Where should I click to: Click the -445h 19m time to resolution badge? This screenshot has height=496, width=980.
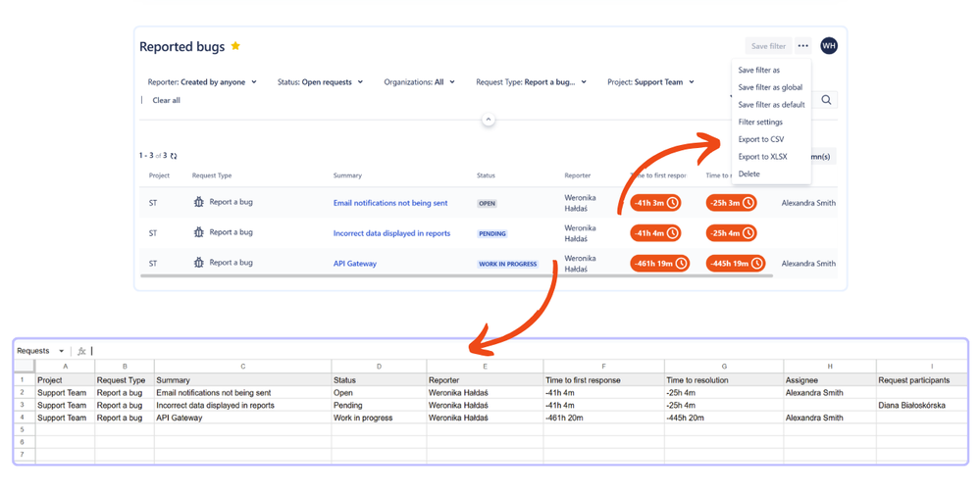click(x=735, y=264)
